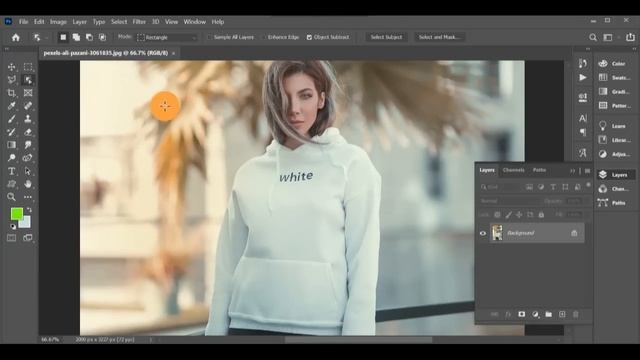Choose Add to selection mode button
This screenshot has width=640, height=360.
click(x=76, y=37)
